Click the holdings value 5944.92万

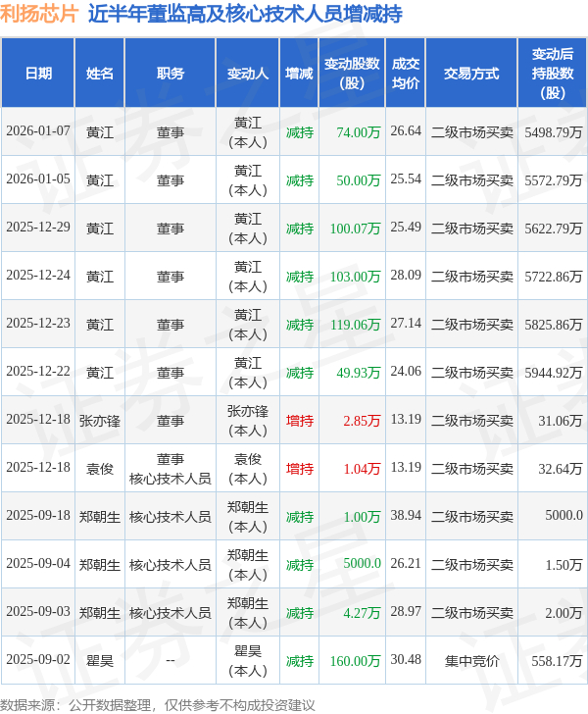coord(554,373)
